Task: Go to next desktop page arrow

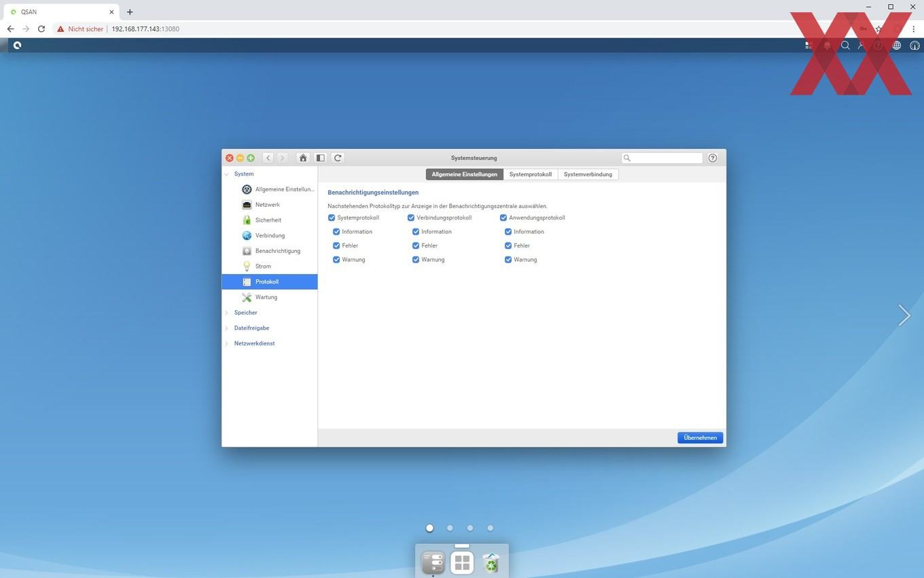Action: (x=904, y=315)
